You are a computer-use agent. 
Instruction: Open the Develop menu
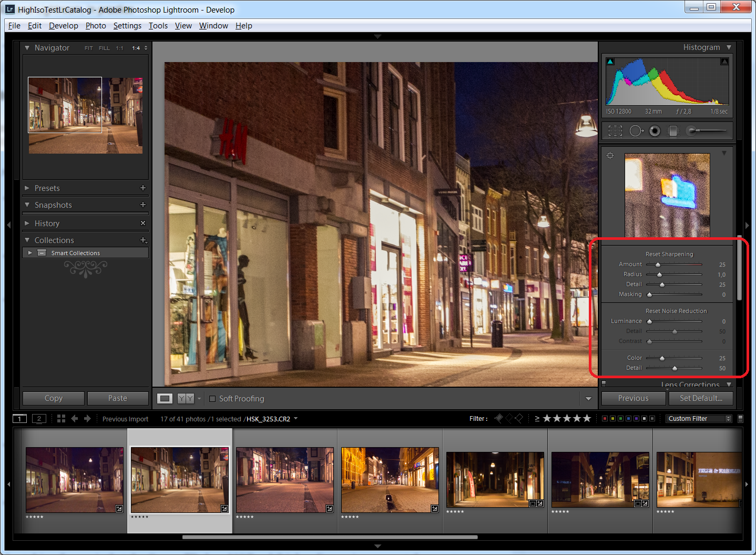click(x=63, y=26)
